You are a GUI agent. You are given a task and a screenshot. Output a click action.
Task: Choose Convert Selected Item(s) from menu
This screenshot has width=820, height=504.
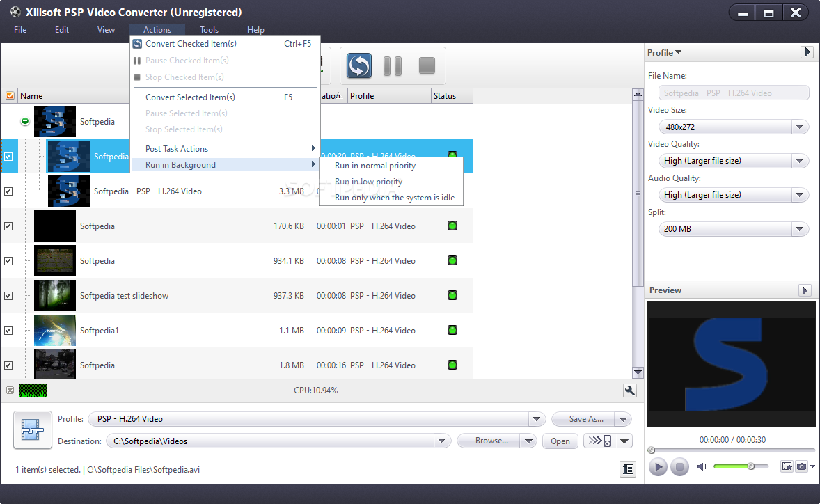(225, 97)
